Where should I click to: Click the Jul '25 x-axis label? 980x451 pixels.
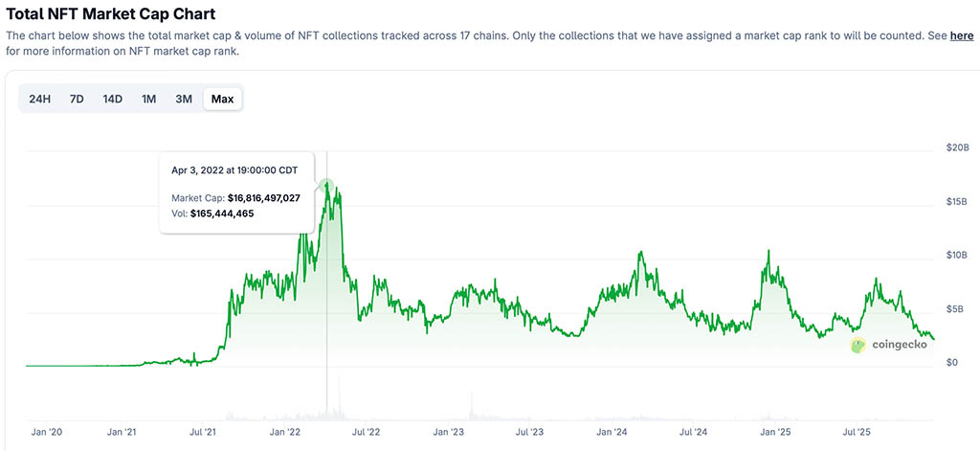(856, 433)
